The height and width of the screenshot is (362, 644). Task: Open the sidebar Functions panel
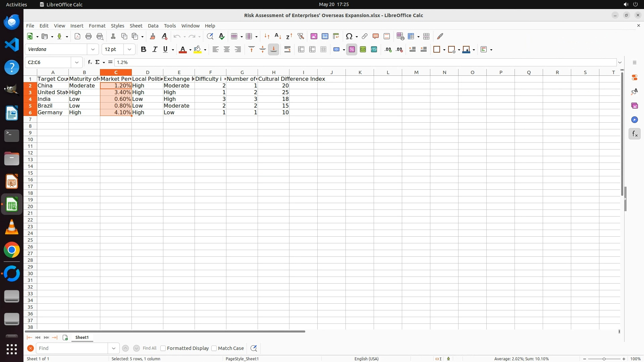pos(634,134)
